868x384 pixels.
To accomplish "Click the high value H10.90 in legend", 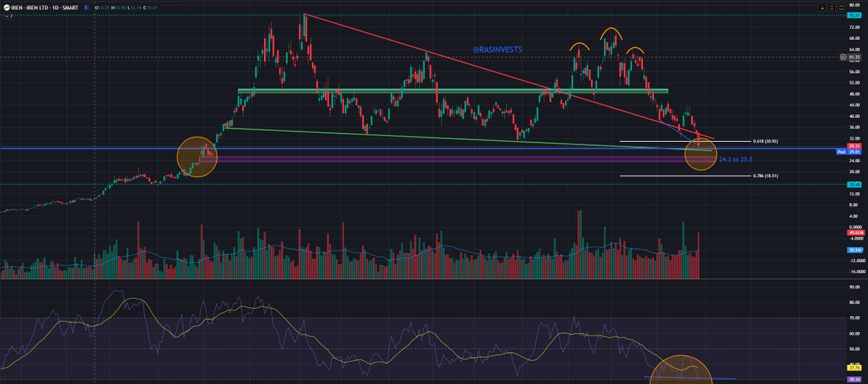I will pyautogui.click(x=118, y=7).
